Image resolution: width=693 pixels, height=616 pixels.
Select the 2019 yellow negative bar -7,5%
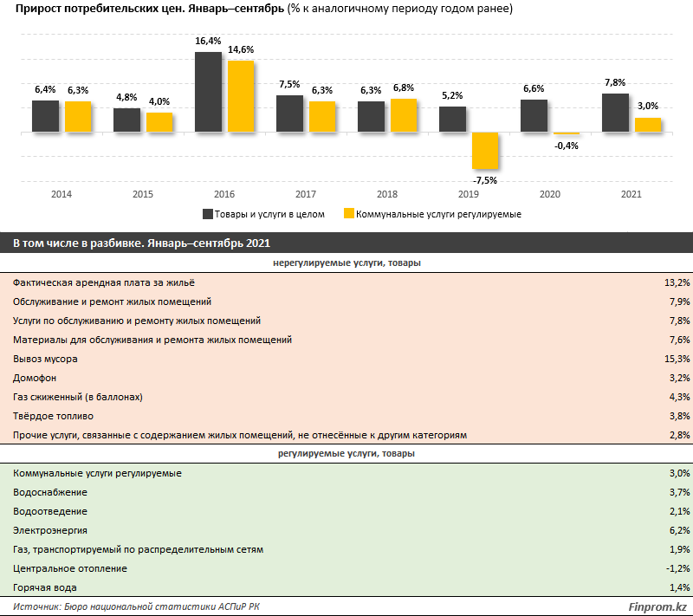[x=485, y=150]
